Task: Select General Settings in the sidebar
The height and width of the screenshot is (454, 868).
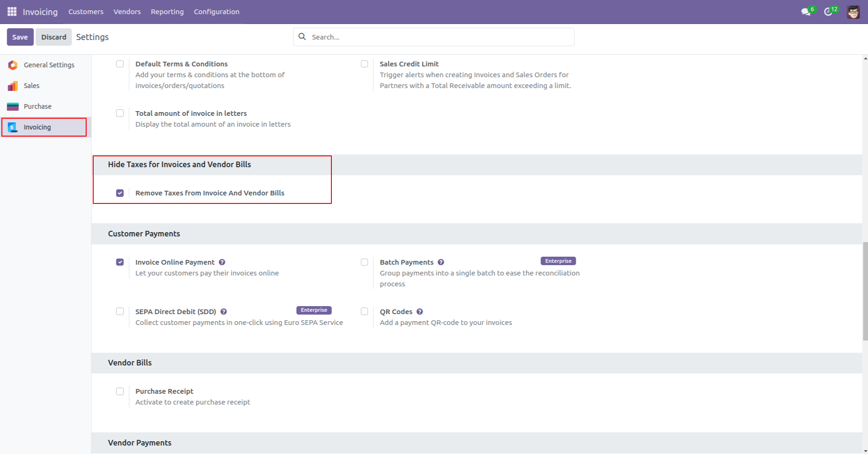Action: (48, 65)
